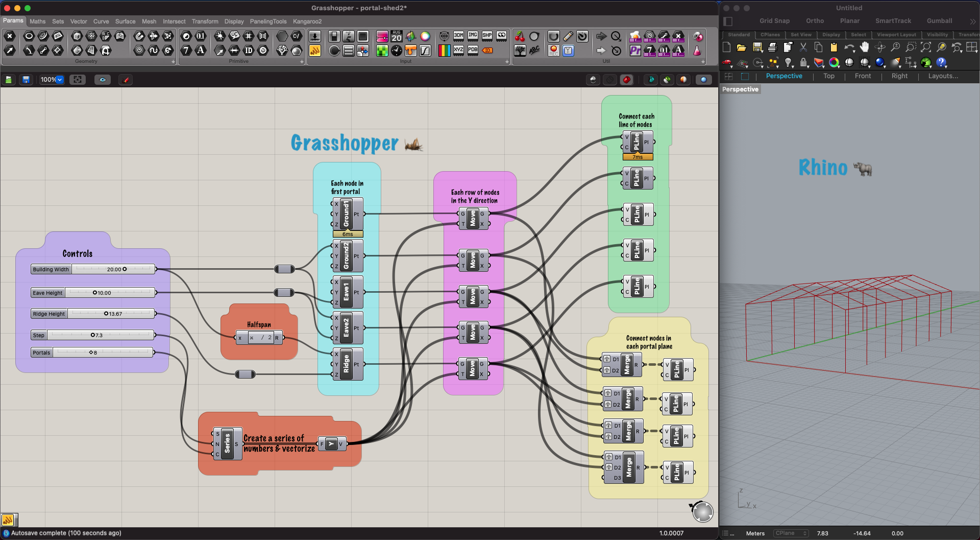Screen dimensions: 980x540
Task: Toggle Gumball in Rhino
Action: click(939, 21)
